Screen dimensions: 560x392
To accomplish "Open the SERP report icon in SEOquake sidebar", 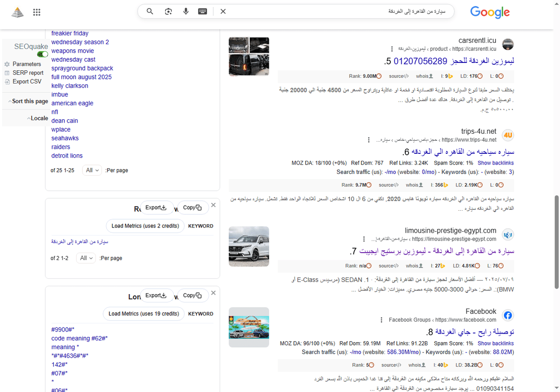I will tap(8, 73).
